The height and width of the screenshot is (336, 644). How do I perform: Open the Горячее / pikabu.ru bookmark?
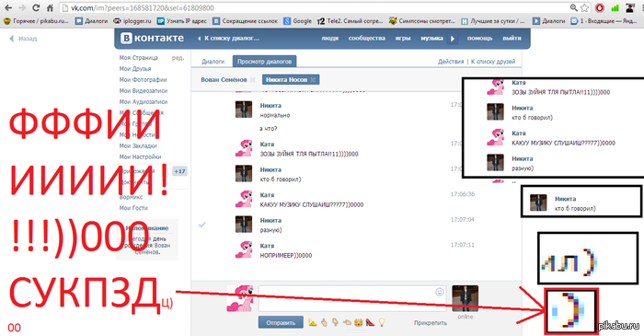point(36,21)
